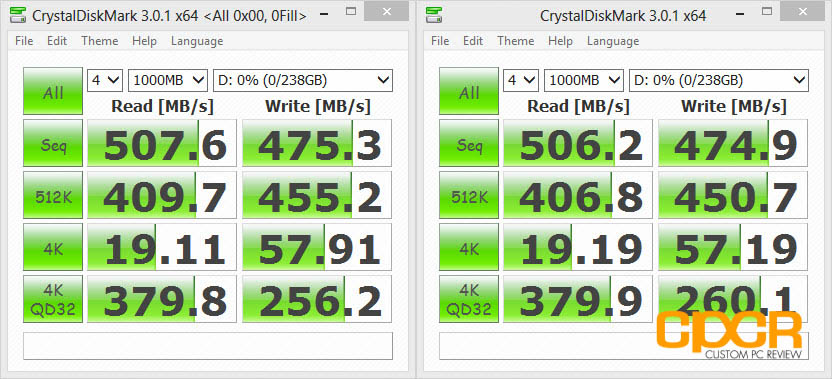Start the 512K test in left window

click(x=53, y=195)
